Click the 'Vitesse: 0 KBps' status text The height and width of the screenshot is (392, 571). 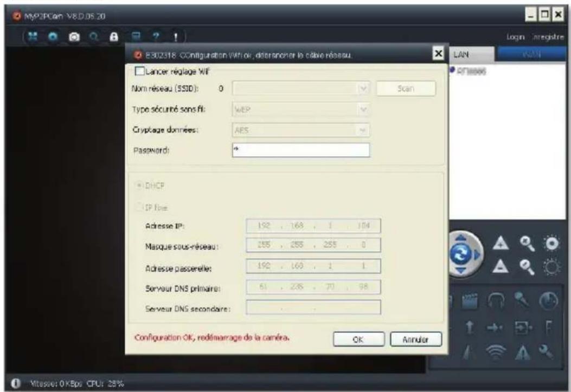pos(56,384)
